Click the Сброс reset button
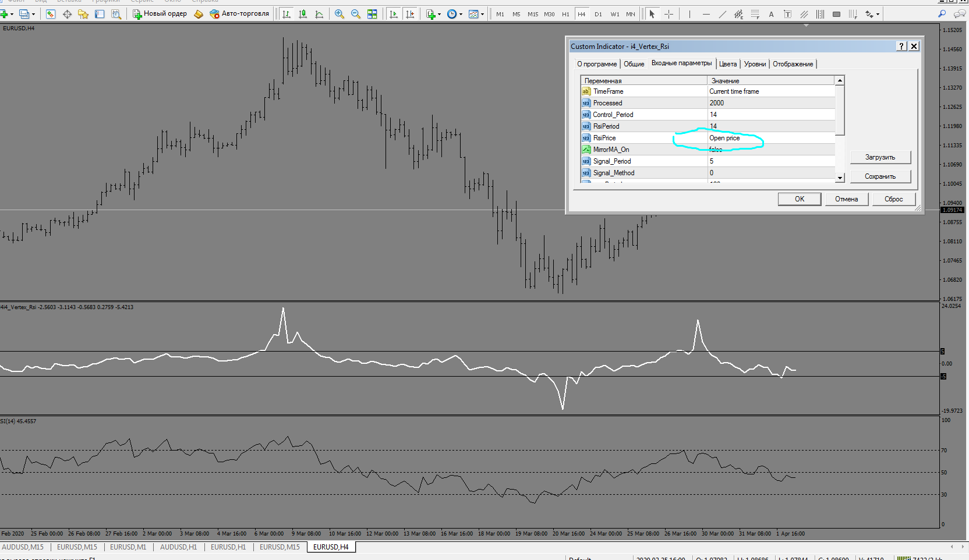Screen dimensions: 969x560 [x=893, y=199]
